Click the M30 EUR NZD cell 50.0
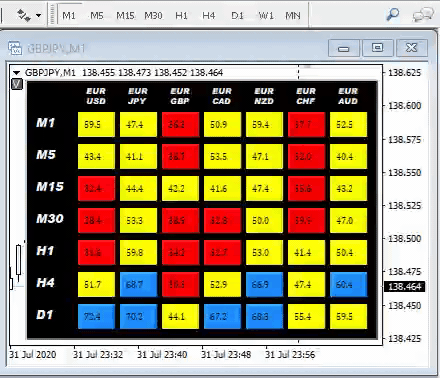This screenshot has height=378, width=440. point(264,220)
